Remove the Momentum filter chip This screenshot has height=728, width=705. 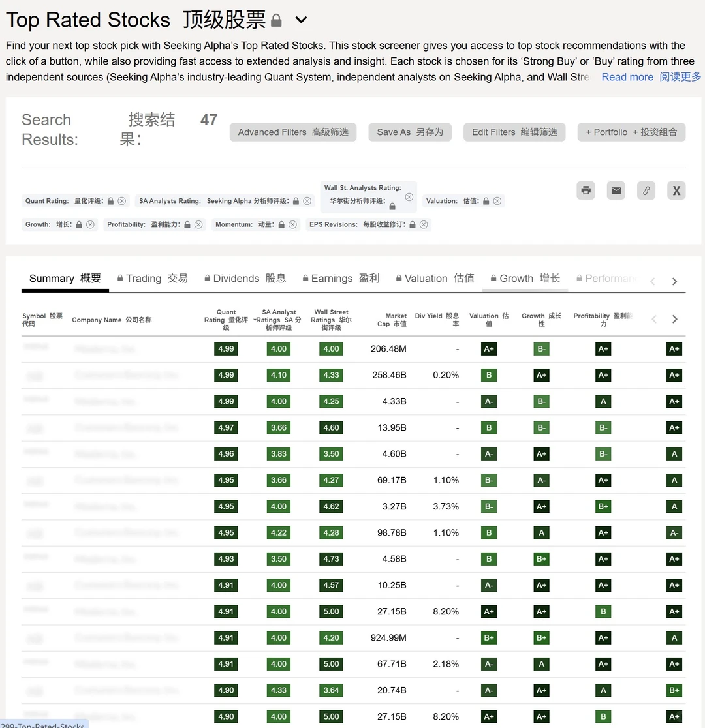click(x=293, y=224)
